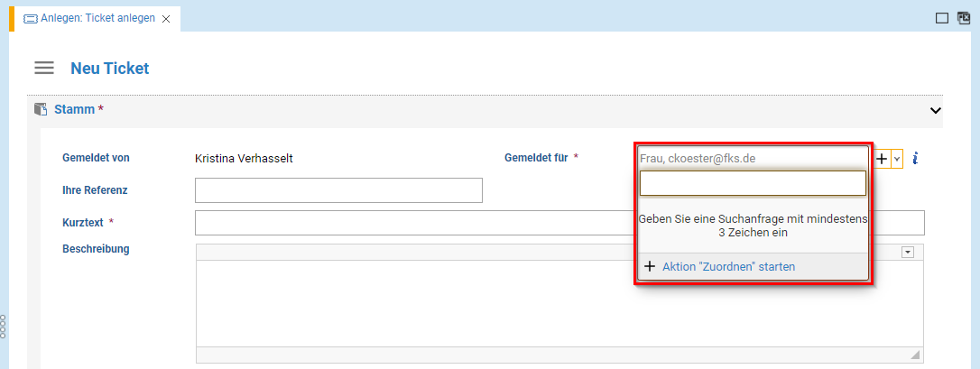Open the hamburger menu beside Neu Ticket
Viewport: 980px width, 369px height.
coord(44,69)
